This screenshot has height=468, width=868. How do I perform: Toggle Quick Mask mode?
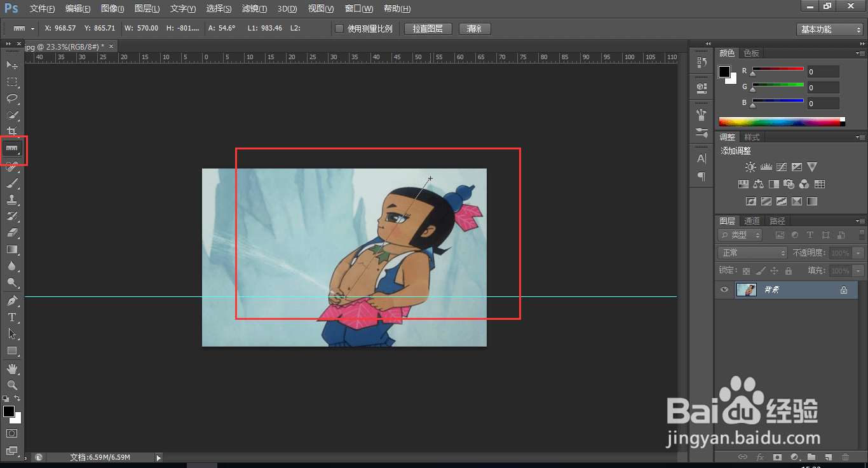pos(12,433)
